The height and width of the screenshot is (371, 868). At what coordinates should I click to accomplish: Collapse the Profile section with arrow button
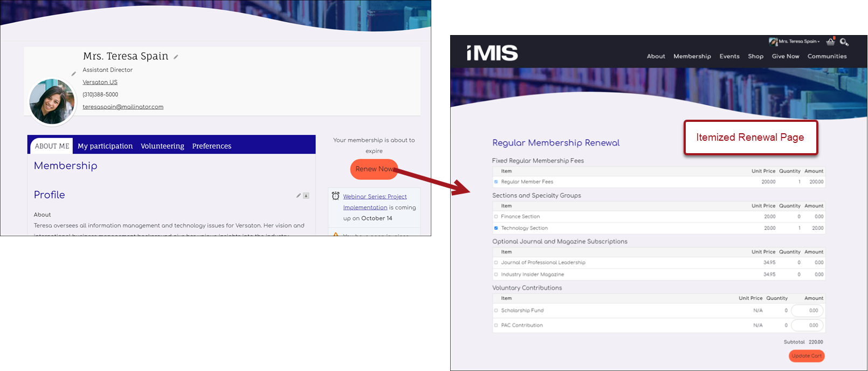[x=306, y=196]
